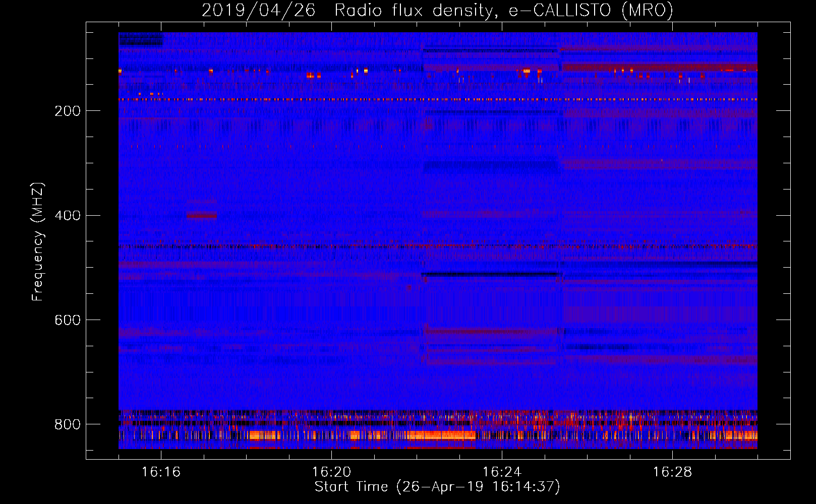
Task: Click the 16:24 time tick label
Action: [502, 472]
